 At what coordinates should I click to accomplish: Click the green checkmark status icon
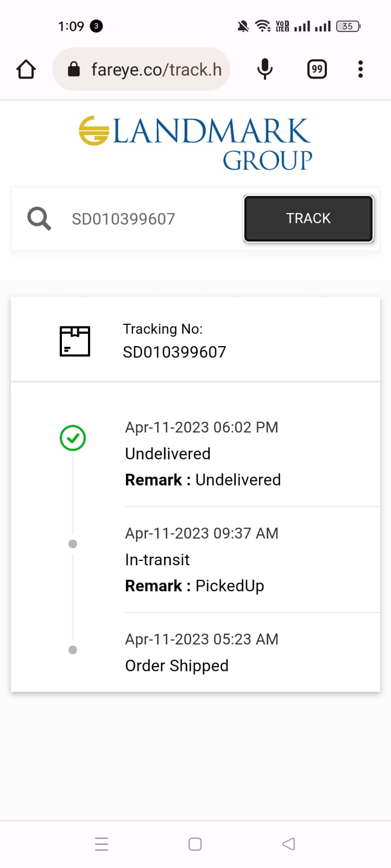[73, 438]
